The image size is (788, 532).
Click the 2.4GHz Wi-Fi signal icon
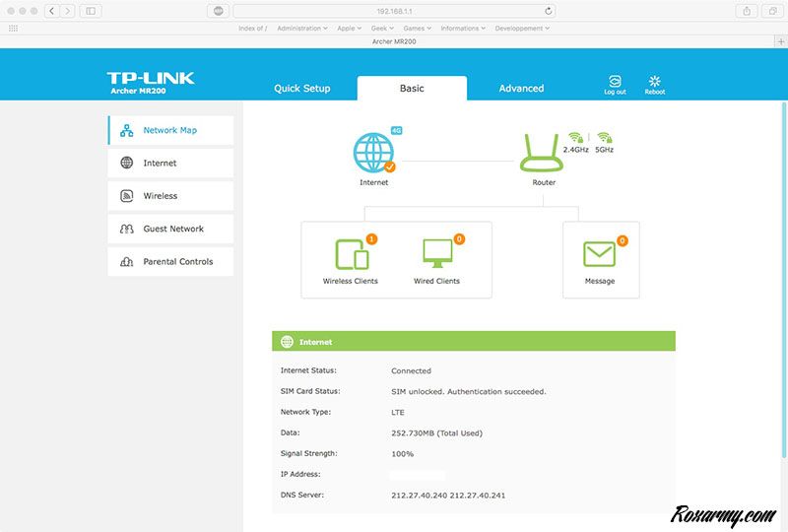click(x=575, y=138)
